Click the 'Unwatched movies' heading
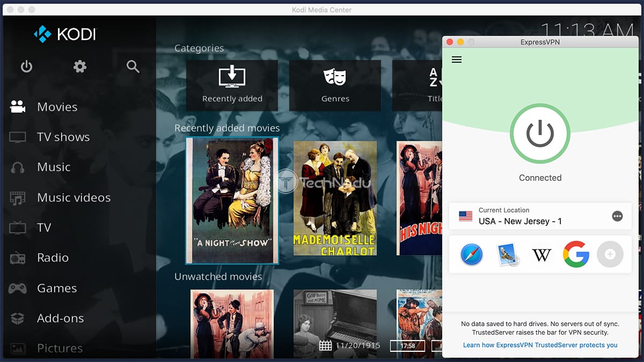 218,277
